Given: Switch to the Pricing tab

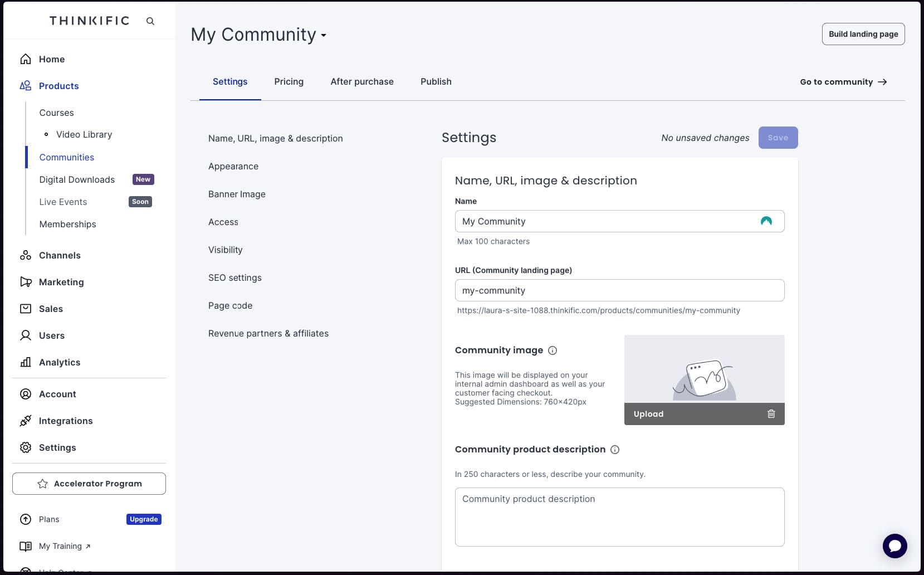Looking at the screenshot, I should pyautogui.click(x=289, y=81).
